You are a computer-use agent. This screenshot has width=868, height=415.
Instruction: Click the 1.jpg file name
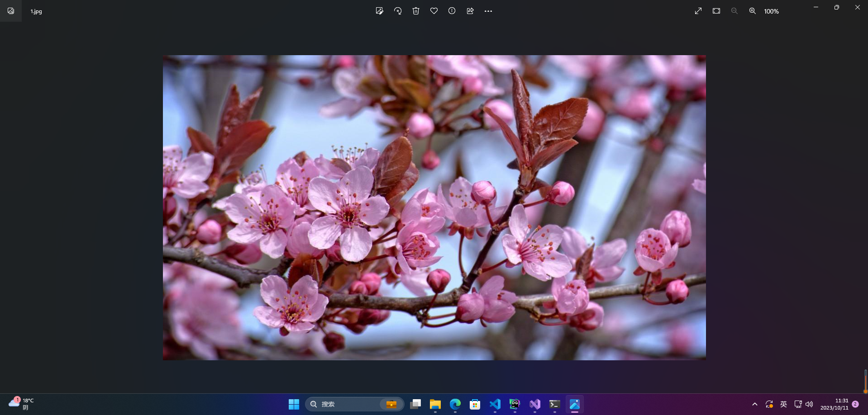(x=36, y=11)
